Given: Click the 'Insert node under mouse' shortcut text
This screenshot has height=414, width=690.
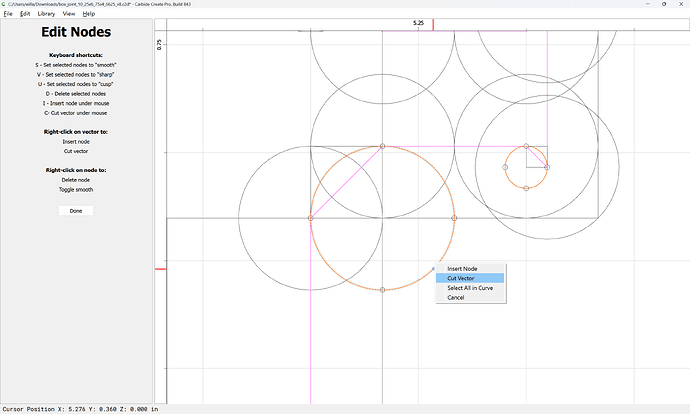Looking at the screenshot, I should coord(76,103).
